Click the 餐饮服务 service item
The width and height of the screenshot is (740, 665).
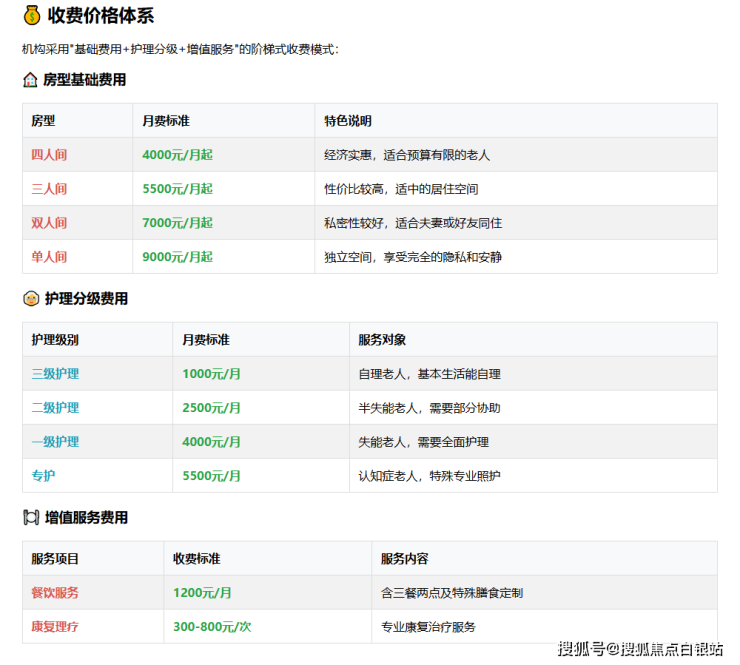55,593
